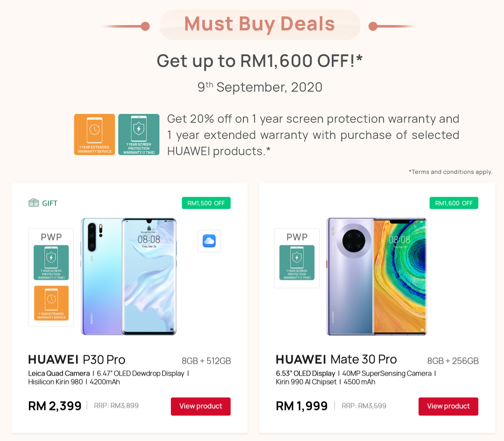Open the HUAWEI Mate 30 Pro phone image
The width and height of the screenshot is (504, 441).
pyautogui.click(x=377, y=277)
